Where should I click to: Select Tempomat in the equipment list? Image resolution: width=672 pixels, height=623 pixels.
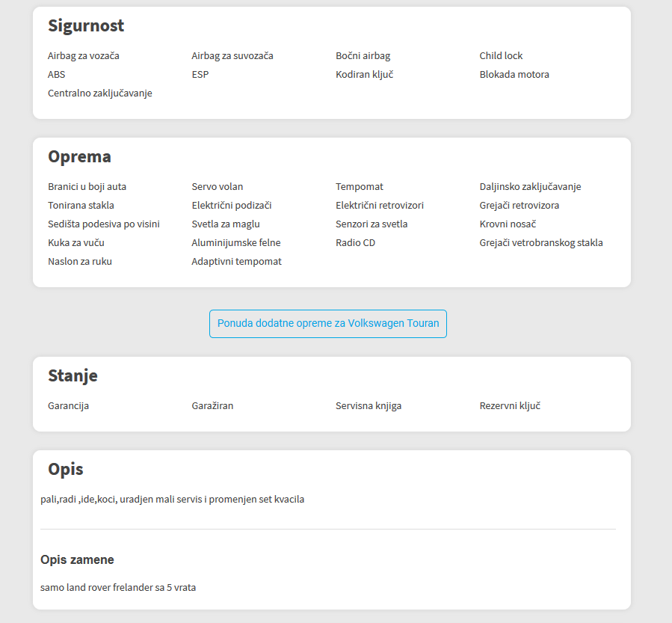pos(359,187)
